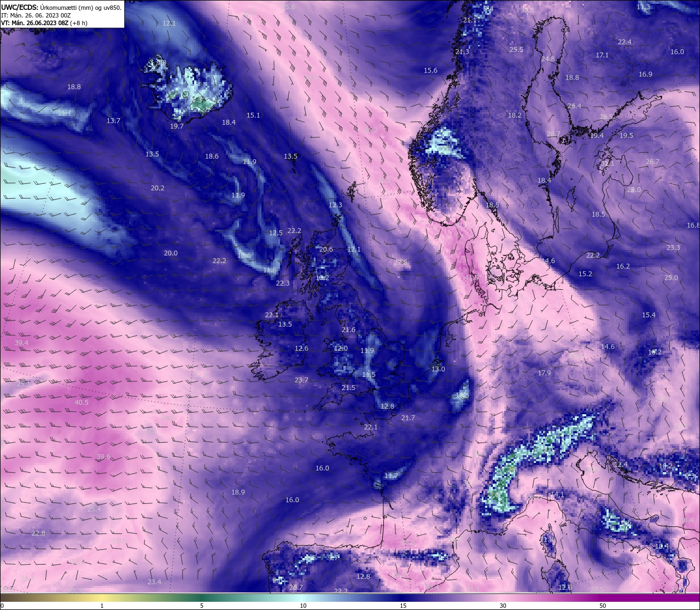Image resolution: width=700 pixels, height=610 pixels.
Task: Click the map value 18.6
Action: [x=212, y=156]
